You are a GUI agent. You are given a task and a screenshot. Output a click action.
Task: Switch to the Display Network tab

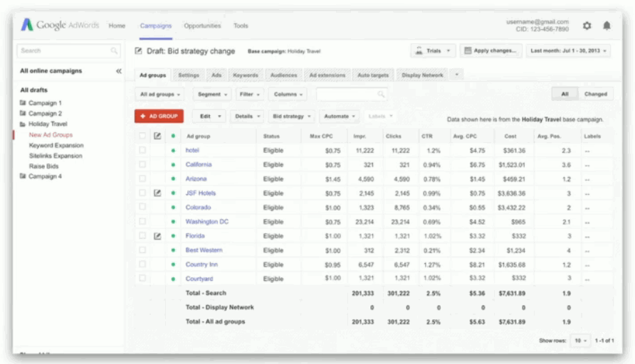422,75
